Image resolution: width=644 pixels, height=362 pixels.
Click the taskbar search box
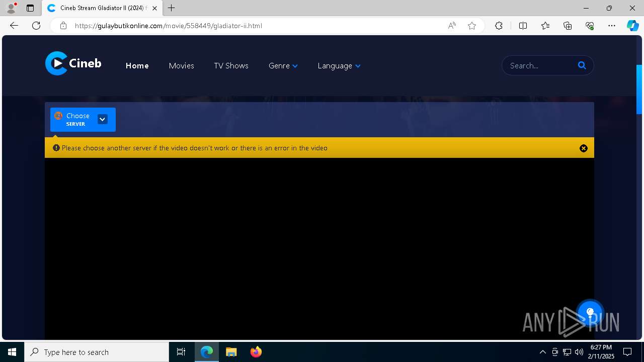pyautogui.click(x=97, y=352)
